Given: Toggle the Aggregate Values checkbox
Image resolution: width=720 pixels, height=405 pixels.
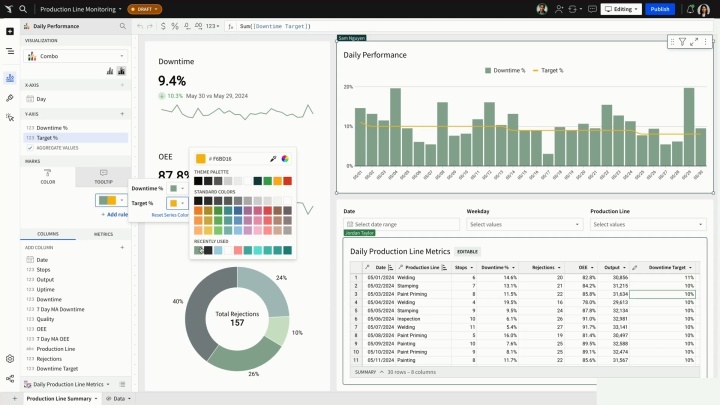Looking at the screenshot, I should tap(30, 148).
